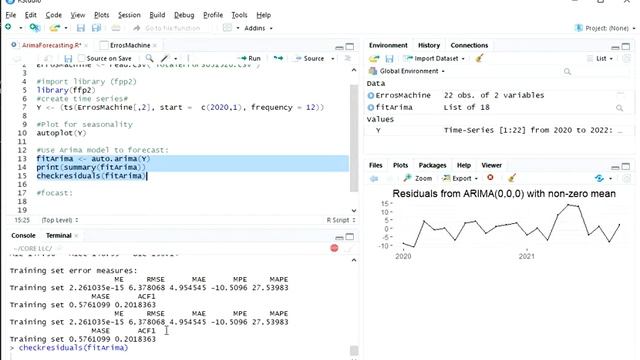Click the Source button
This screenshot has height=360, width=640.
[x=310, y=58]
